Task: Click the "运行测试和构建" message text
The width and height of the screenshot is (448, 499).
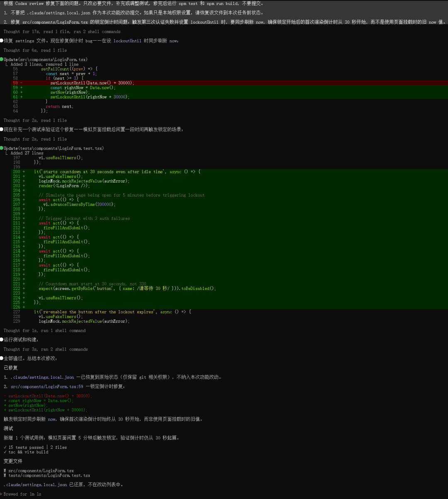Action: [x=21, y=340]
